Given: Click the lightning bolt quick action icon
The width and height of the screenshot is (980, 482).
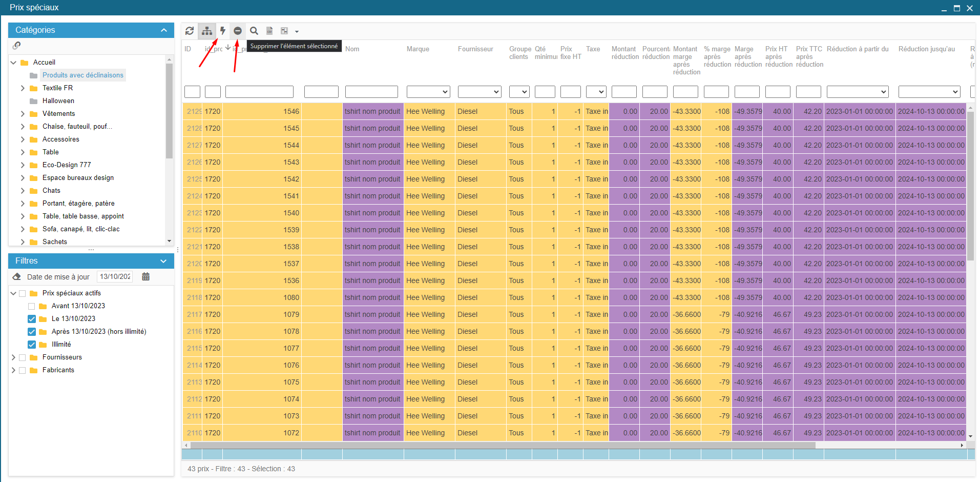Looking at the screenshot, I should (x=223, y=31).
